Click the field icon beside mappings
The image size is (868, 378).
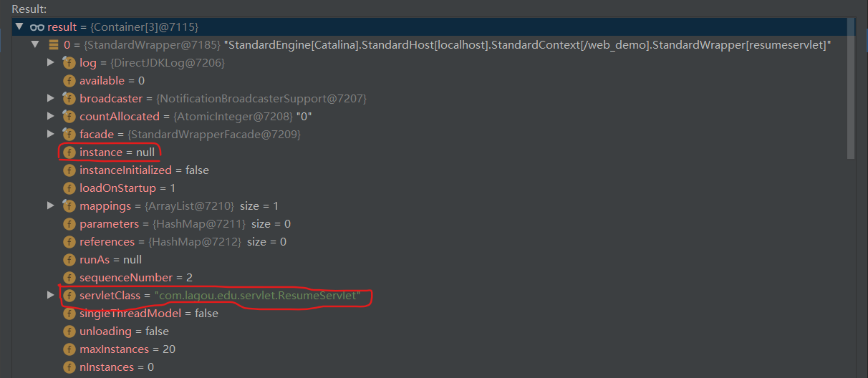coord(69,206)
